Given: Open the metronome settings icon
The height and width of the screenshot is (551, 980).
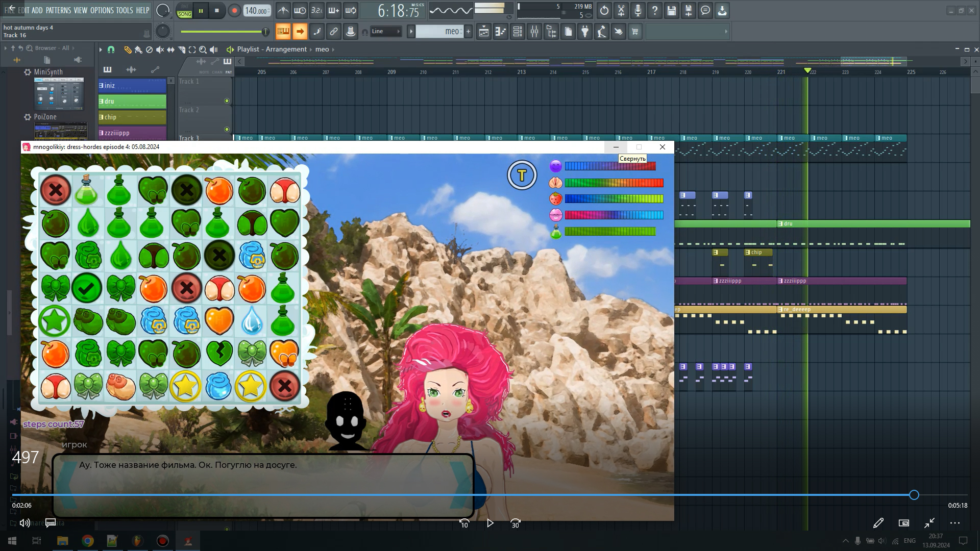Looking at the screenshot, I should 283,10.
